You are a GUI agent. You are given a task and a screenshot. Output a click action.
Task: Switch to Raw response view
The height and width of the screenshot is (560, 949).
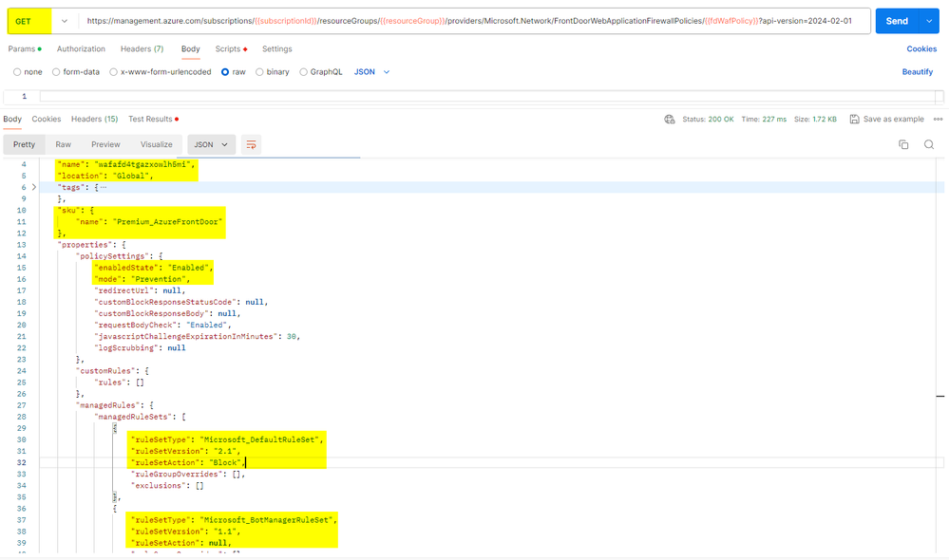point(63,144)
